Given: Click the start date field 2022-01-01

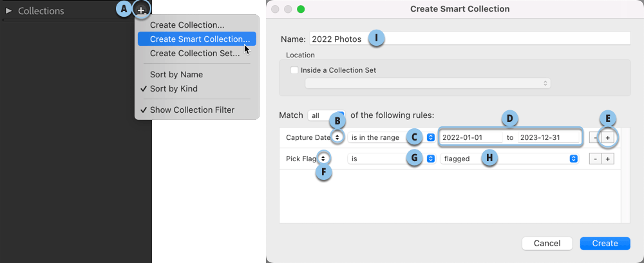Looking at the screenshot, I should [471, 137].
